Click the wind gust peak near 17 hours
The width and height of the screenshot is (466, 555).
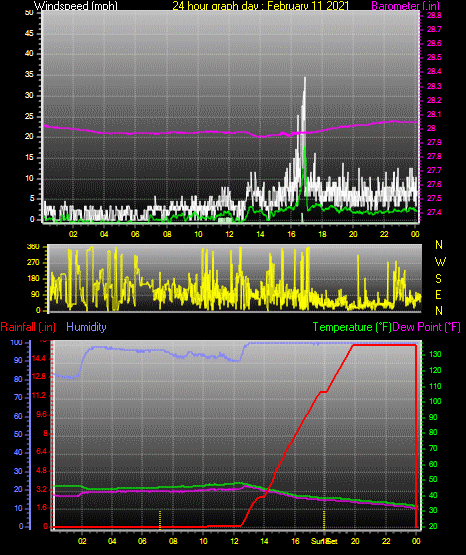305,79
